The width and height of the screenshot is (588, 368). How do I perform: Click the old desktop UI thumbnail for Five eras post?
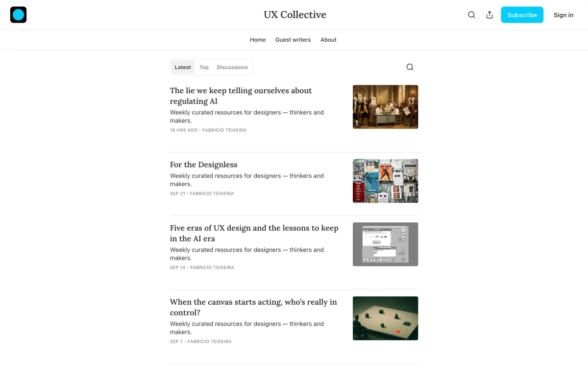[385, 244]
